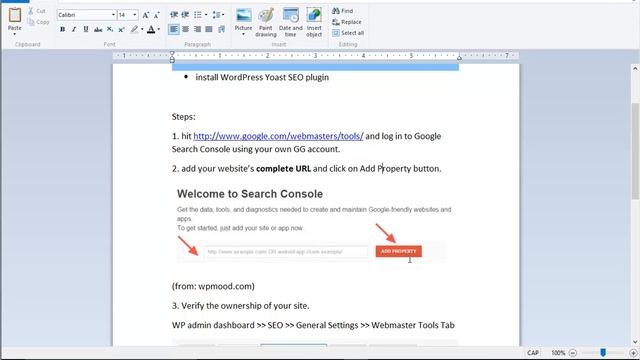Click the Justify alignment icon
The height and width of the screenshot is (360, 640).
pyautogui.click(x=209, y=29)
